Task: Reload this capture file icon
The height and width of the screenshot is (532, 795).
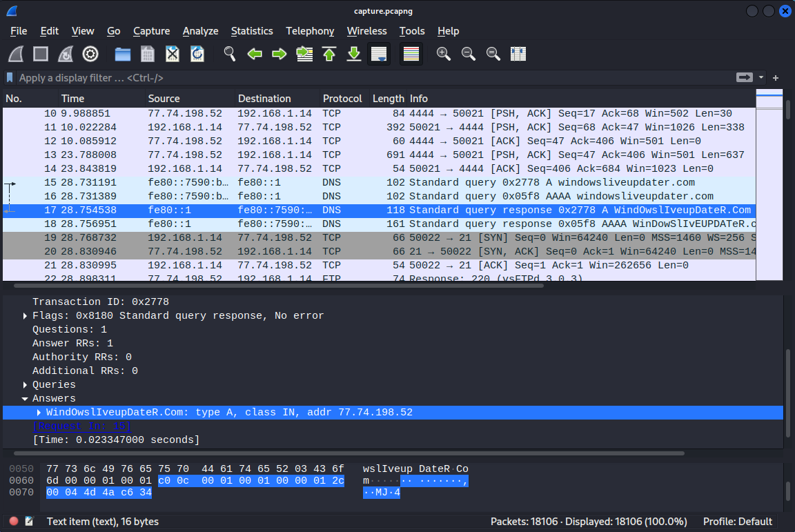Action: click(x=197, y=54)
